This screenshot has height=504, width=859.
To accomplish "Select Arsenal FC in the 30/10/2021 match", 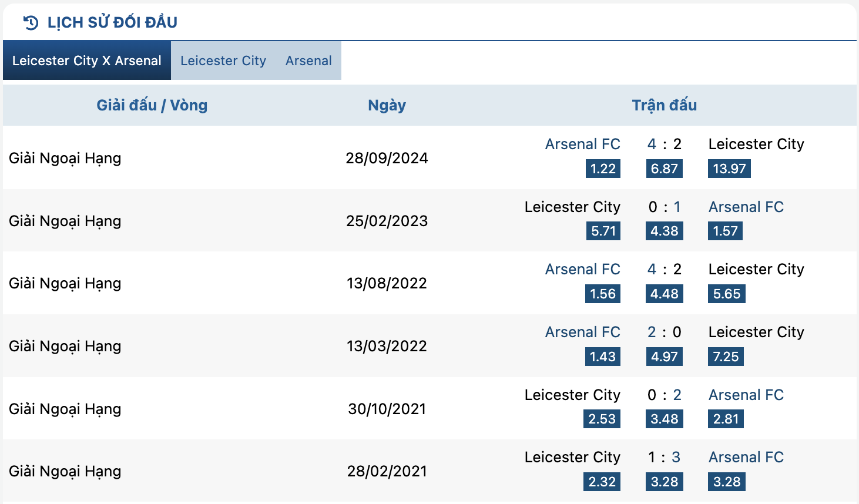I will pyautogui.click(x=746, y=395).
